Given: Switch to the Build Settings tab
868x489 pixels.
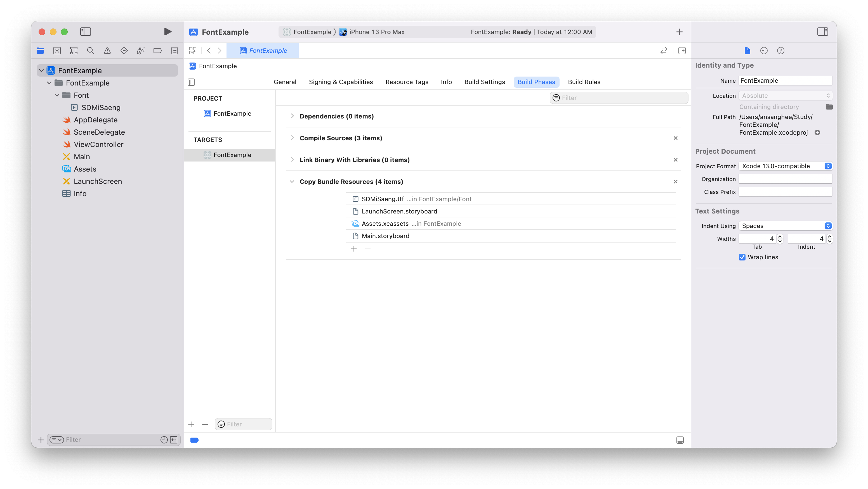Looking at the screenshot, I should tap(484, 82).
